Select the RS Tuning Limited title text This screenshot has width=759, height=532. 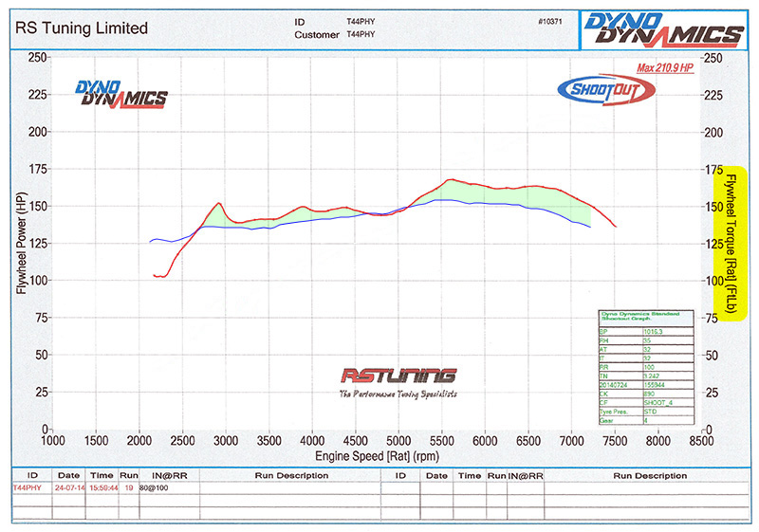[82, 28]
